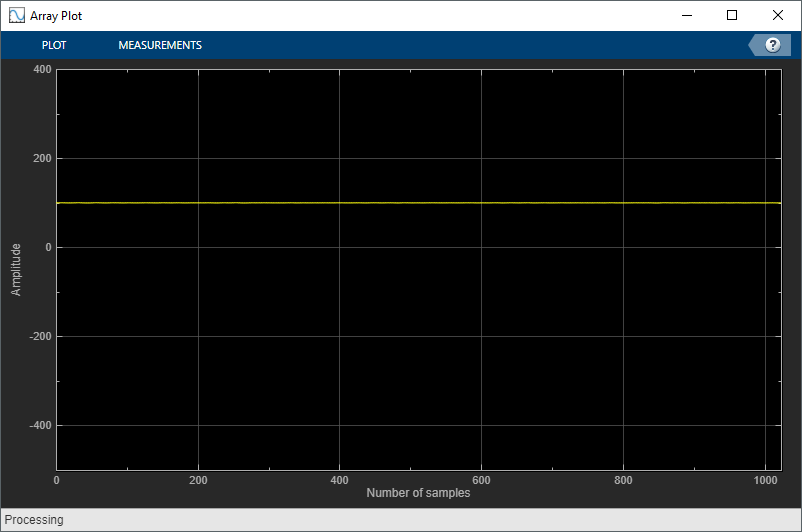
Task: Click the Amplitude y-axis label
Action: pyautogui.click(x=16, y=270)
